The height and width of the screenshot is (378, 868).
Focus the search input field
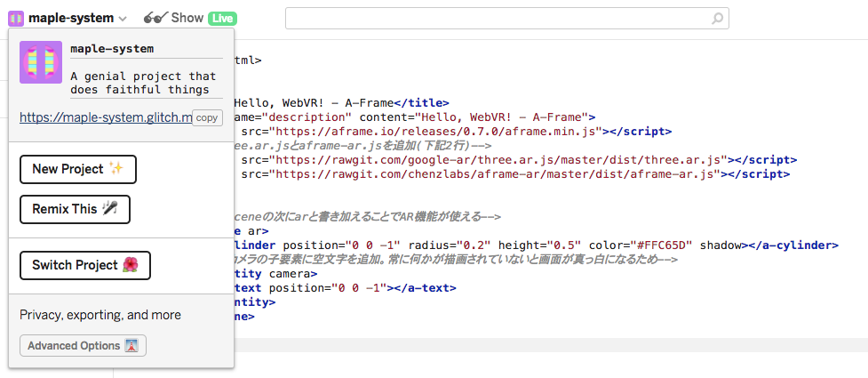pyautogui.click(x=507, y=19)
